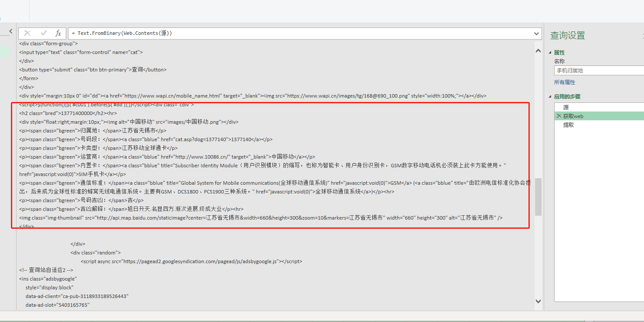
Task: Delete the 获取web step using its X icon
Action: (x=559, y=116)
